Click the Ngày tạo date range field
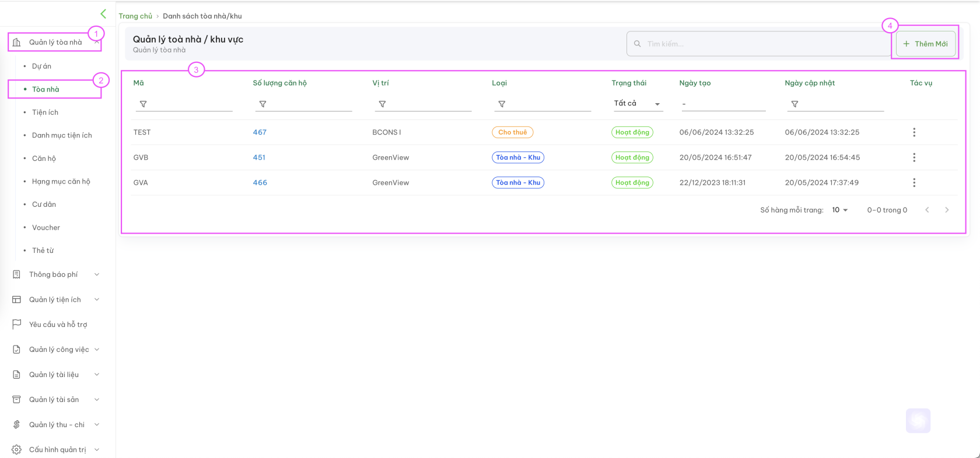The width and height of the screenshot is (980, 458). (722, 104)
